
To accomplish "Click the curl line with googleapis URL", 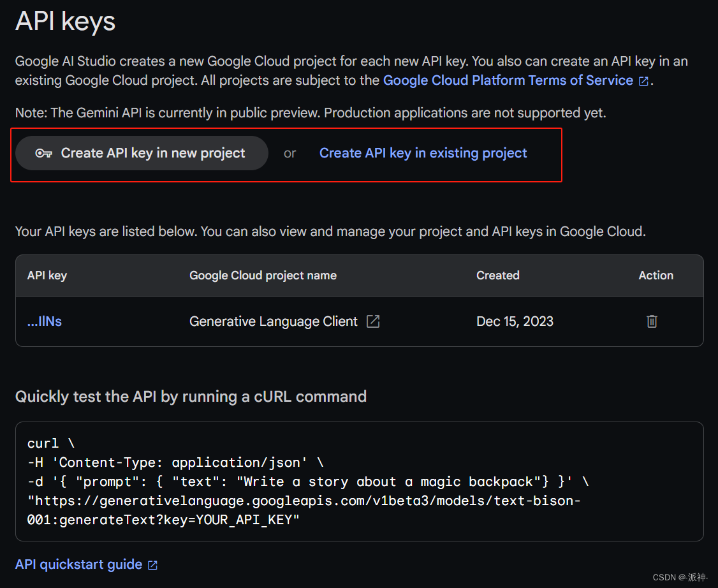I will (x=304, y=510).
